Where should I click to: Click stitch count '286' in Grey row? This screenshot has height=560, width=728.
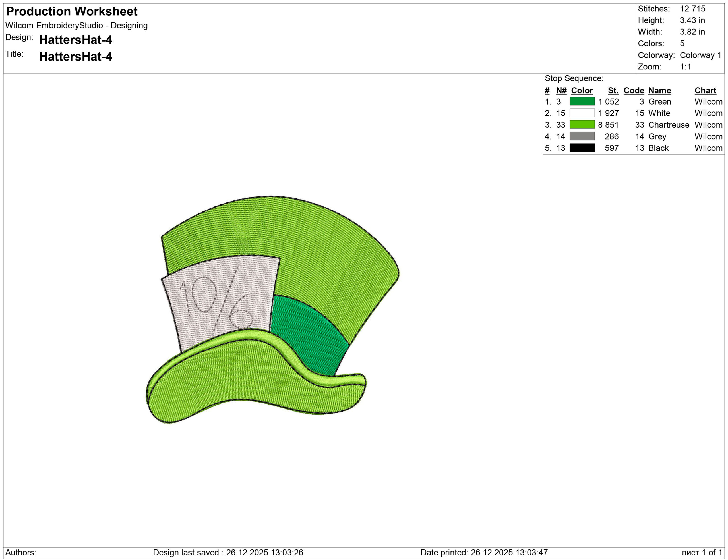[612, 136]
